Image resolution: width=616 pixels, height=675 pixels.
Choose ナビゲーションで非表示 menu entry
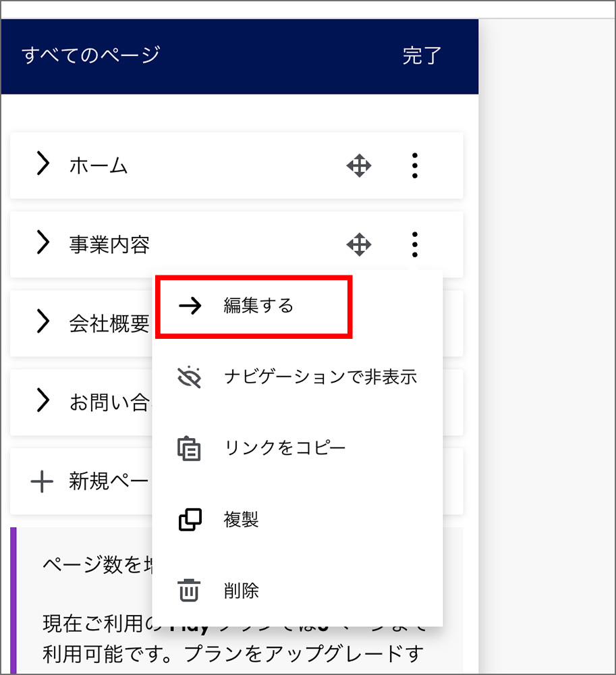point(298,377)
